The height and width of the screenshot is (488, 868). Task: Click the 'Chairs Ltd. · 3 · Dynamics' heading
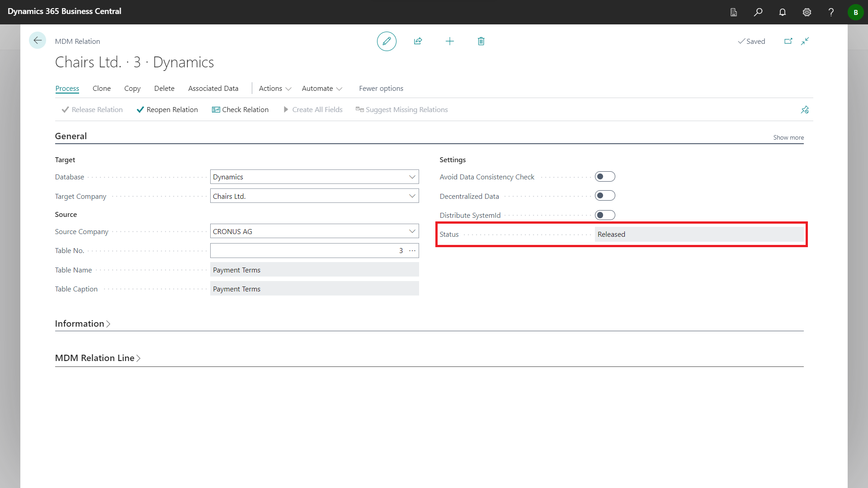tap(135, 62)
